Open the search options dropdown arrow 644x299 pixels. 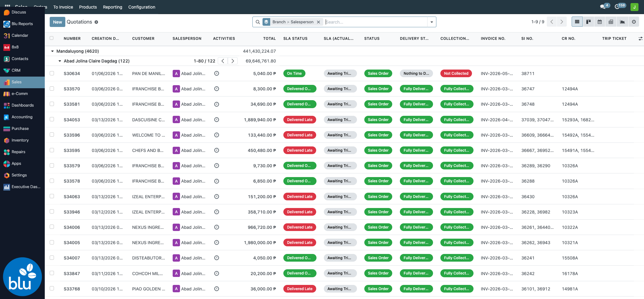[x=431, y=22]
